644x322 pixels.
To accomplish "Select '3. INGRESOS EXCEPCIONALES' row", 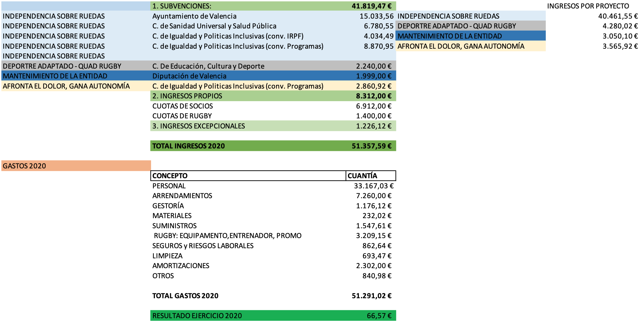I will (273, 126).
